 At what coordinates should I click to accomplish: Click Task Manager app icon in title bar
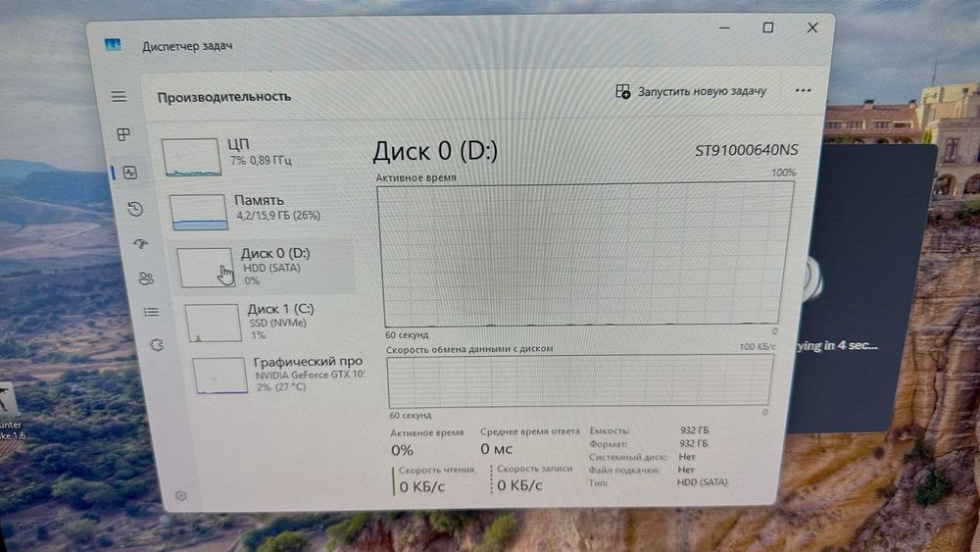click(113, 45)
